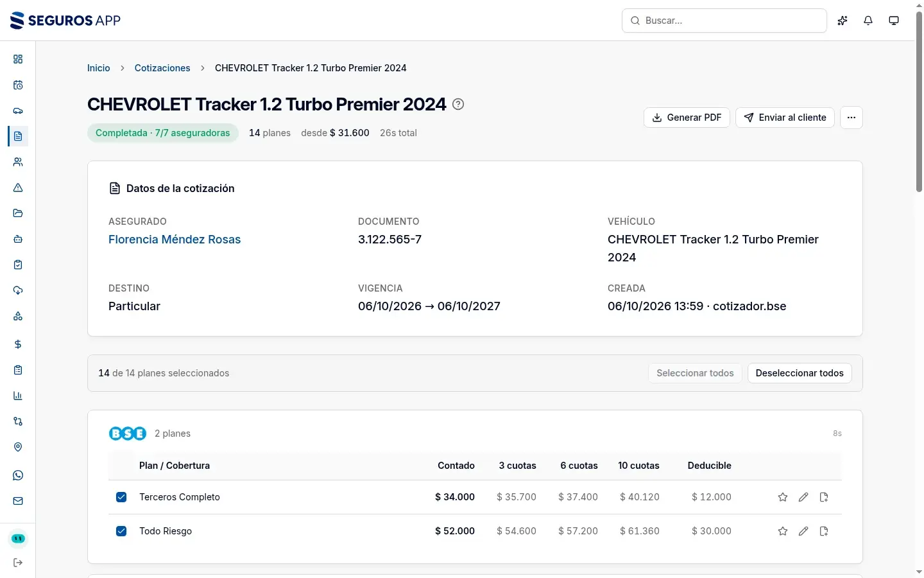This screenshot has height=578, width=924.
Task: Open the WhatsApp icon in sidebar
Action: (18, 475)
